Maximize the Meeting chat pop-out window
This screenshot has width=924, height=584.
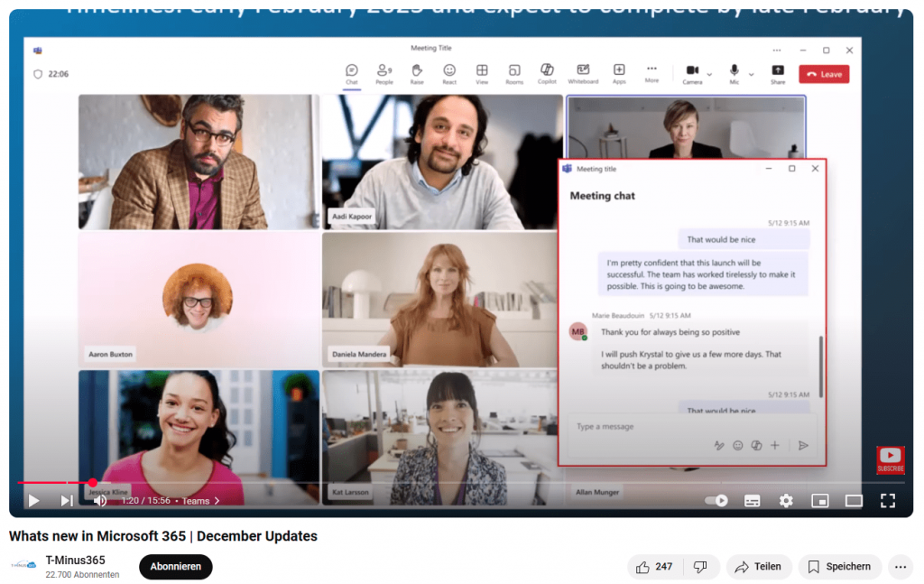click(x=792, y=169)
